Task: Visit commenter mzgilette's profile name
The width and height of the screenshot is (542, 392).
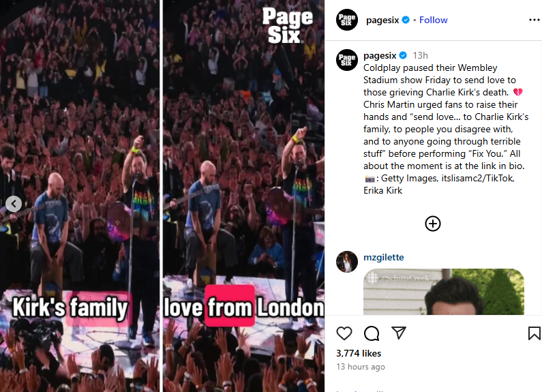Action: (x=384, y=258)
